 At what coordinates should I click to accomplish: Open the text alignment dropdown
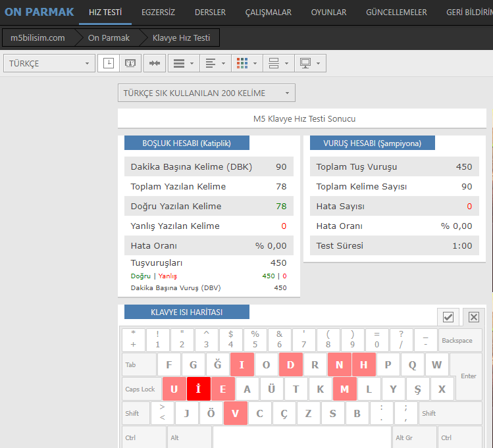coord(215,63)
